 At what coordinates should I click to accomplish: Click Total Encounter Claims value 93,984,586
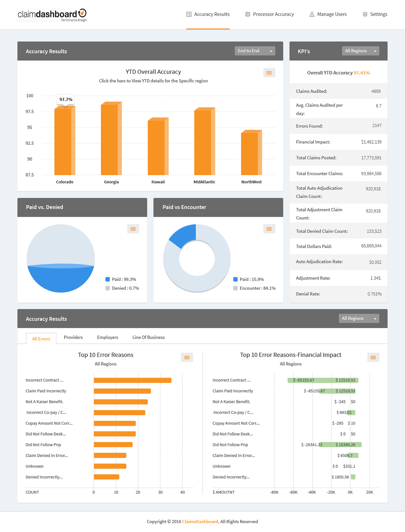pyautogui.click(x=371, y=174)
